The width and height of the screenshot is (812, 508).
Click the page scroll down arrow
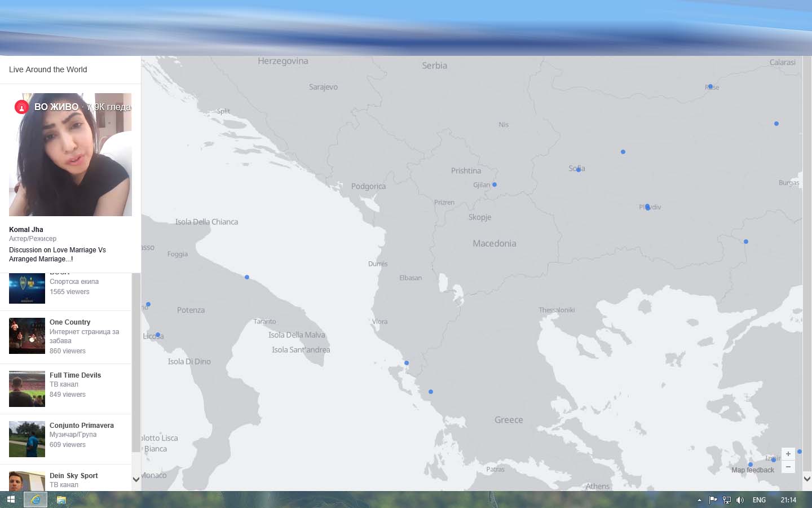click(807, 479)
